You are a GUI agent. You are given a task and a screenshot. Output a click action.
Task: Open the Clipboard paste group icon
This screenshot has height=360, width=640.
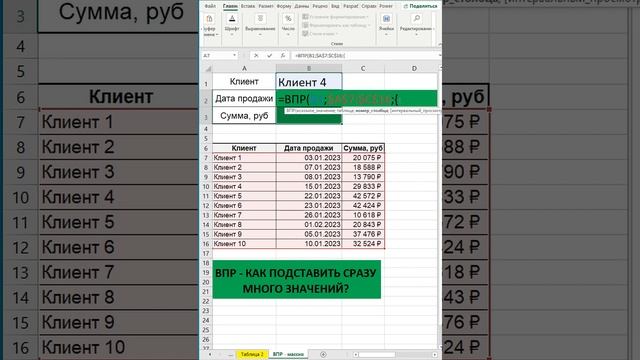209,19
